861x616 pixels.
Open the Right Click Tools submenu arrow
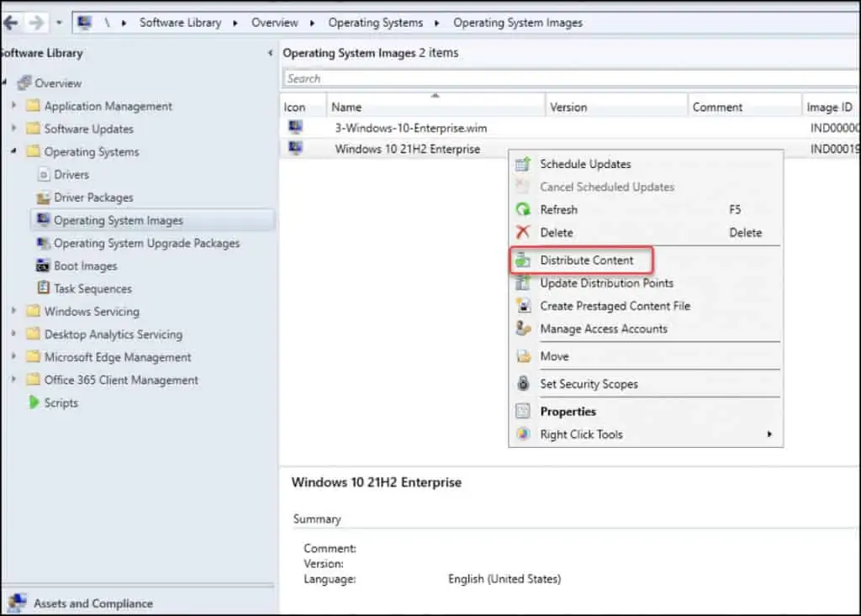pyautogui.click(x=769, y=434)
